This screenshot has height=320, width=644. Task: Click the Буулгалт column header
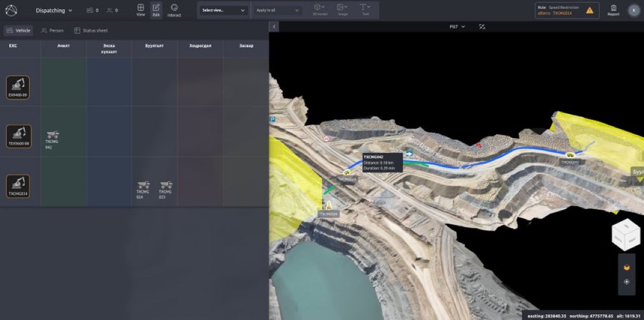[155, 46]
